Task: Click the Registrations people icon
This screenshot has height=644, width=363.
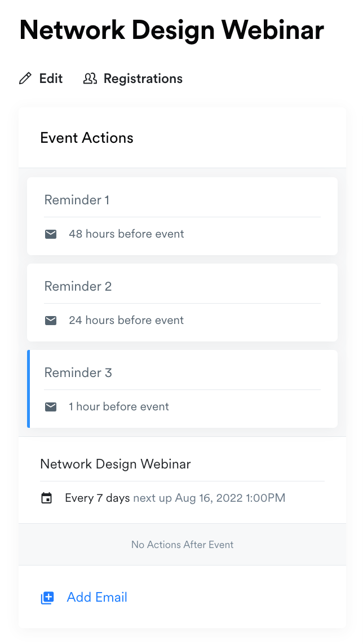Action: (x=90, y=78)
